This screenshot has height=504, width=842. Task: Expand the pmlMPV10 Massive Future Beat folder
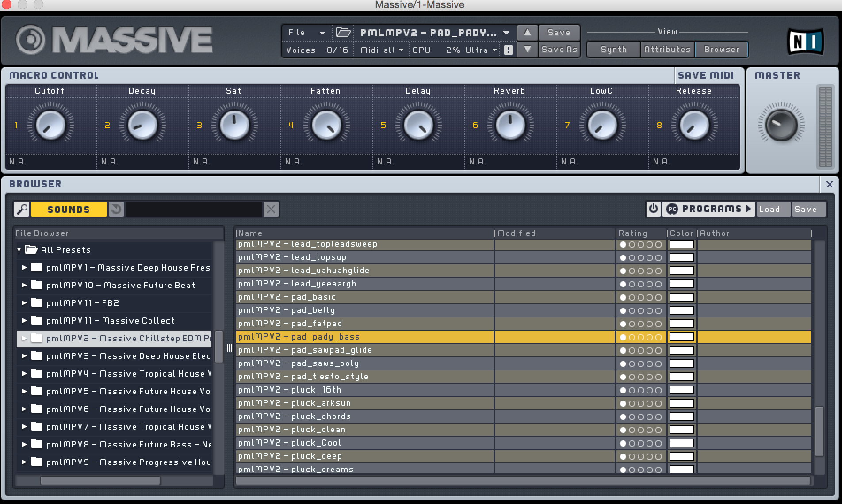(x=25, y=285)
